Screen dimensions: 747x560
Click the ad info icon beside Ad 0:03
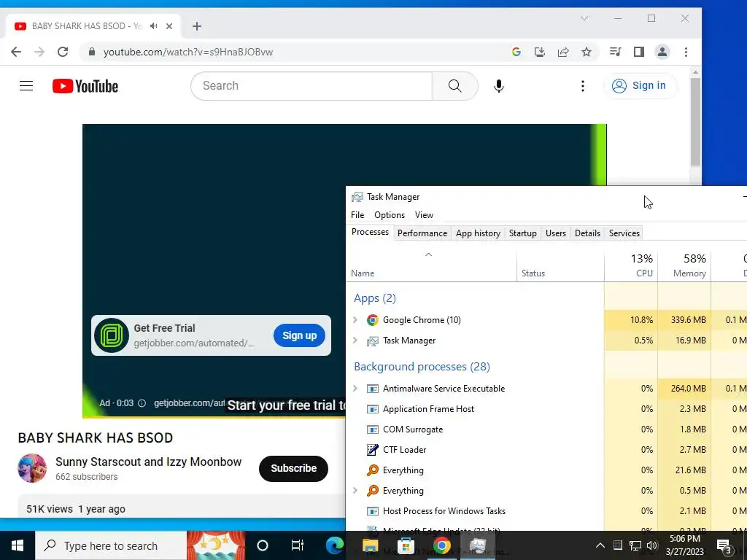pyautogui.click(x=142, y=403)
